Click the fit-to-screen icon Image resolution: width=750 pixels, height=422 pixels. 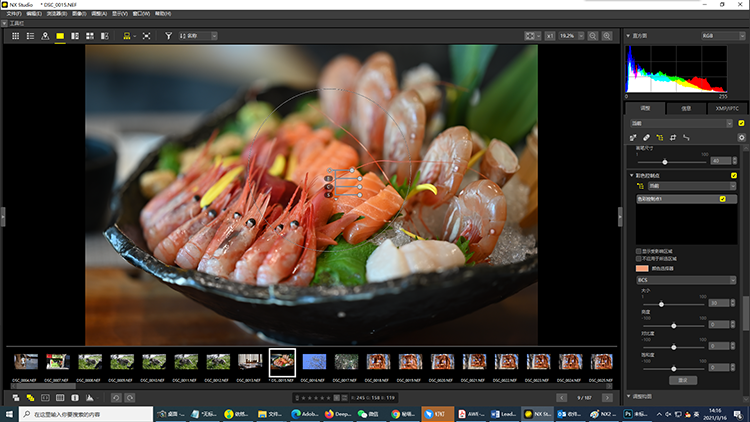click(532, 36)
